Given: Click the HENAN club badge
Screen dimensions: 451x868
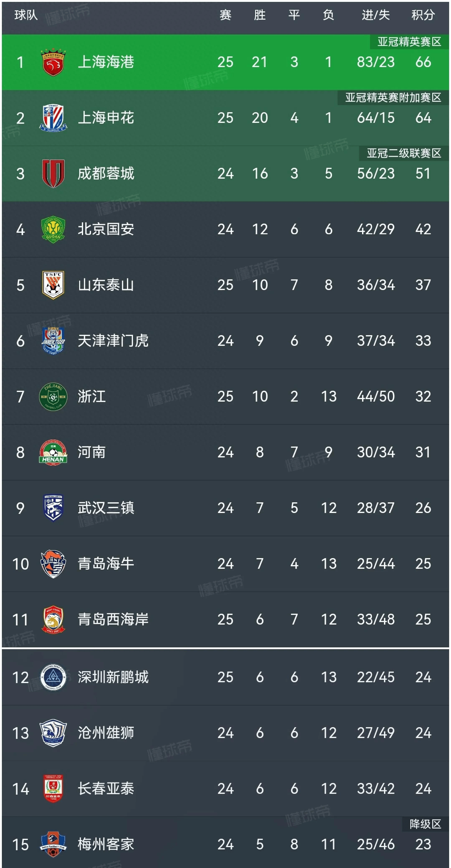Looking at the screenshot, I should (53, 452).
